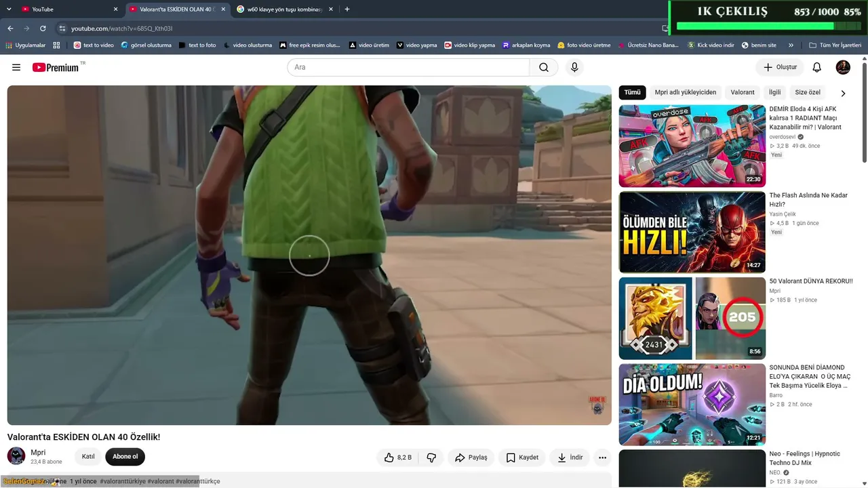The width and height of the screenshot is (868, 488).
Task: Open the 'text to video' bookmark
Action: 94,45
